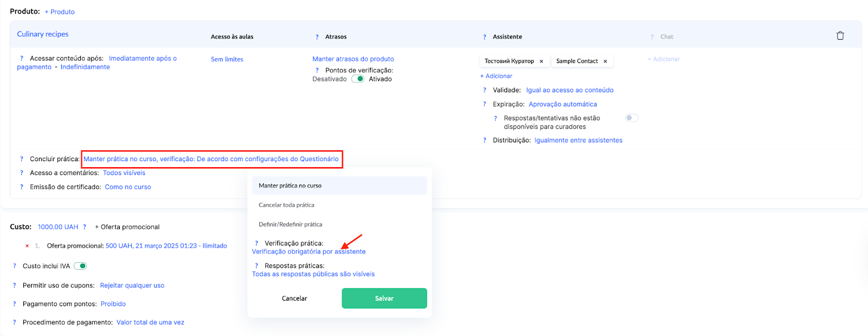The image size is (868, 336).
Task: Turn off Custo inclui IVA switch
Action: coord(80,266)
